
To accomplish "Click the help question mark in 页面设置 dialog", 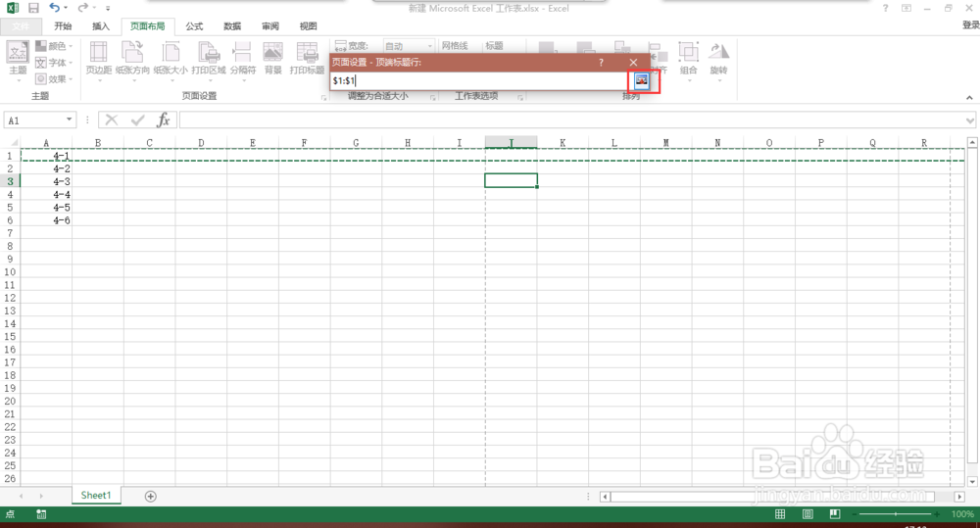I will coord(601,63).
